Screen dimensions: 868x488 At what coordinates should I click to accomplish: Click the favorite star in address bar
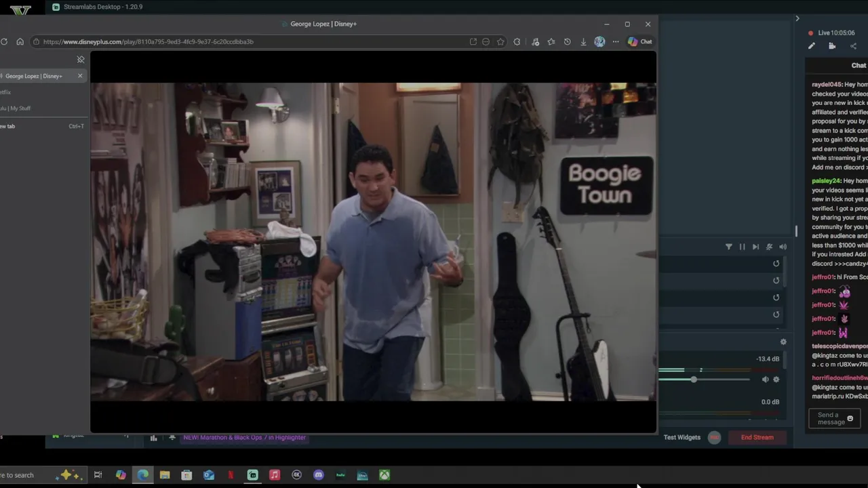pos(500,41)
